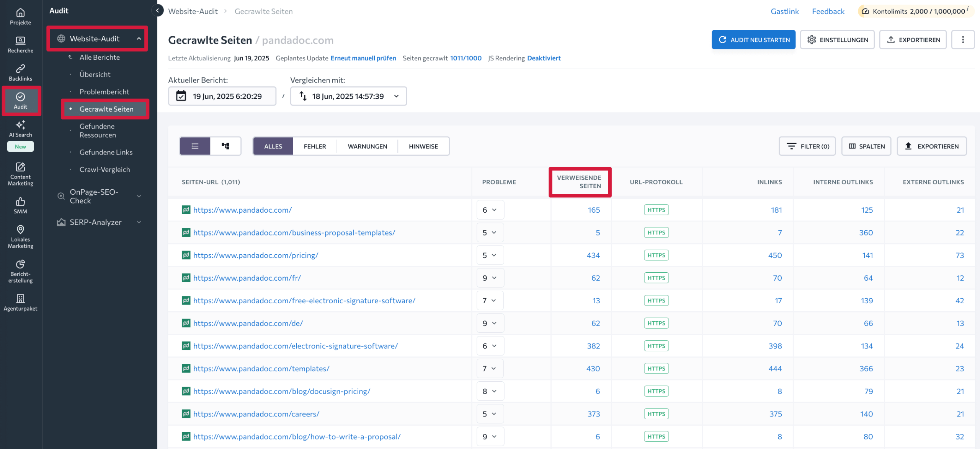This screenshot has width=980, height=449.
Task: Click referring pages value 434
Action: pyautogui.click(x=593, y=255)
